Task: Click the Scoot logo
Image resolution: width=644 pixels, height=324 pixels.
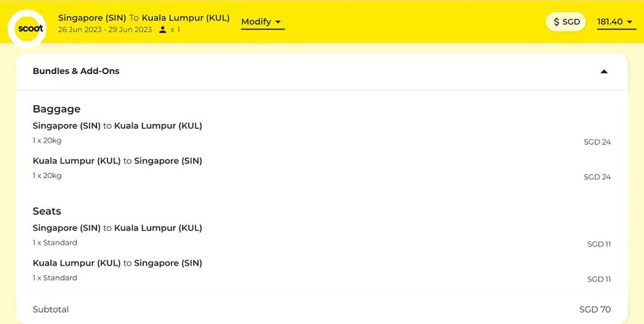Action: [x=30, y=28]
